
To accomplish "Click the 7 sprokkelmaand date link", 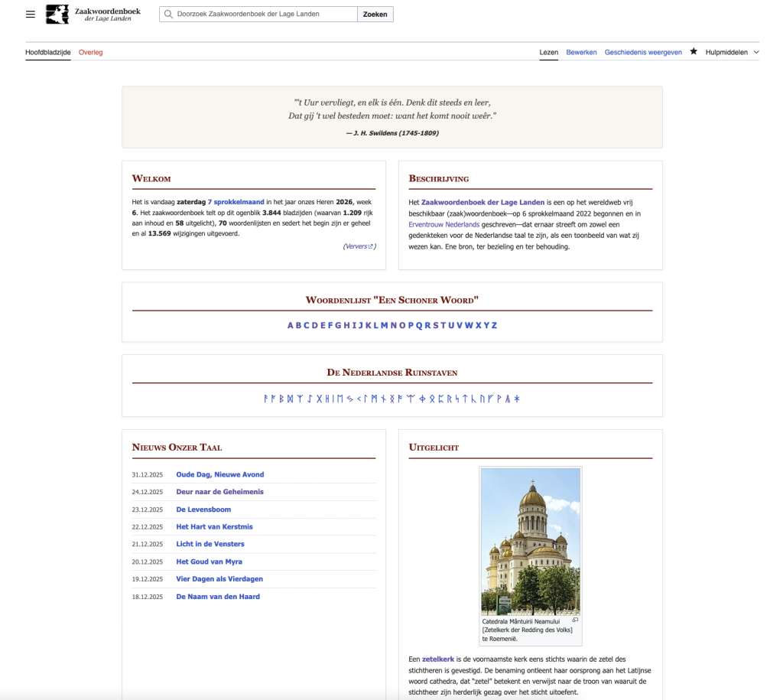I will (236, 202).
